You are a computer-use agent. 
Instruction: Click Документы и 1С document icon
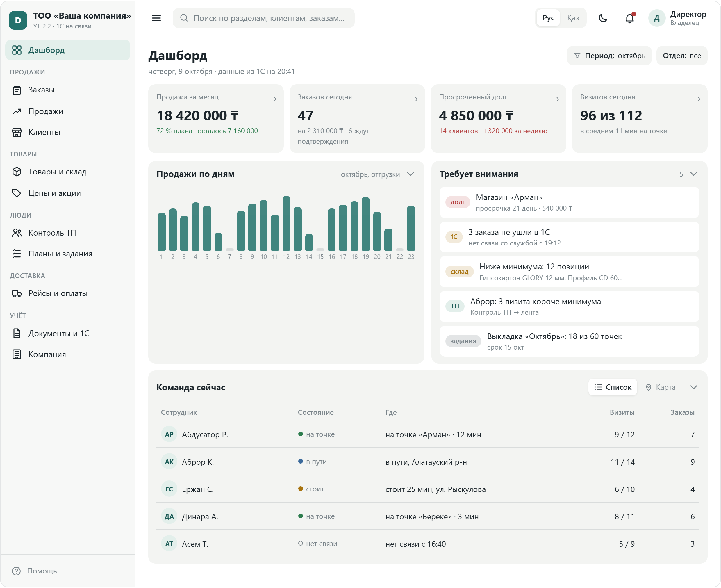[x=17, y=333]
